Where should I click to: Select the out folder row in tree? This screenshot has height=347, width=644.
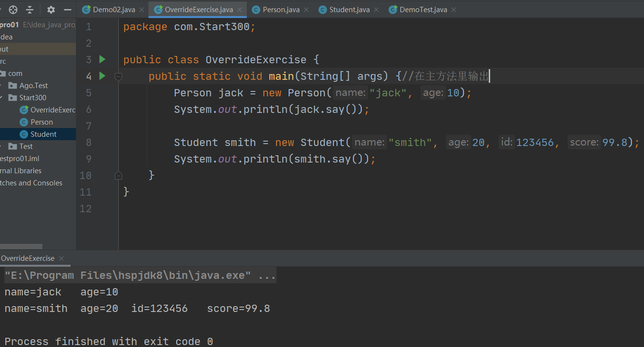coord(38,49)
